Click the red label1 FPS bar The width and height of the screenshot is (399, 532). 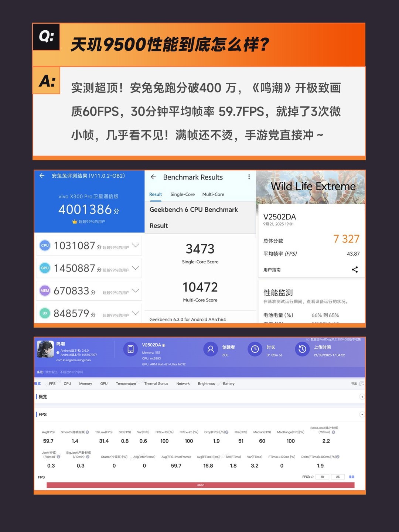[201, 485]
